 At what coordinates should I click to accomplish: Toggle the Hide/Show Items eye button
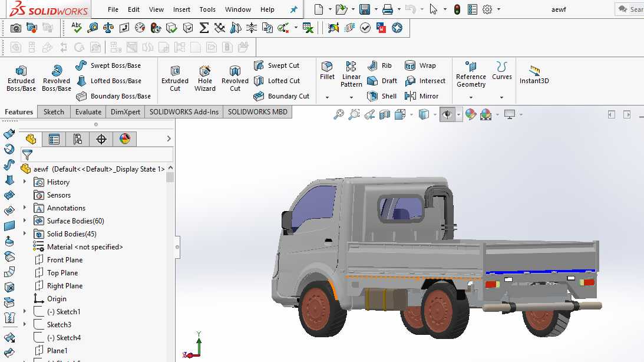tap(447, 114)
